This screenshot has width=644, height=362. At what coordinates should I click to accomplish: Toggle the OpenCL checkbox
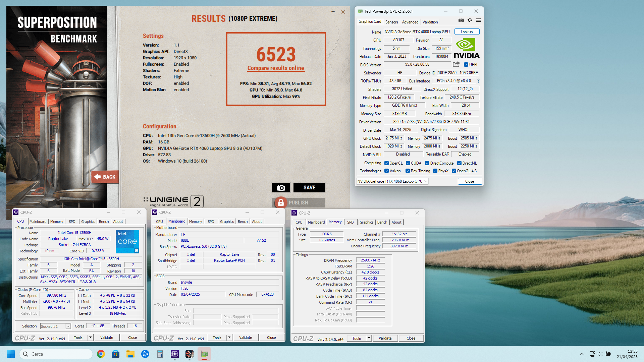pos(386,163)
